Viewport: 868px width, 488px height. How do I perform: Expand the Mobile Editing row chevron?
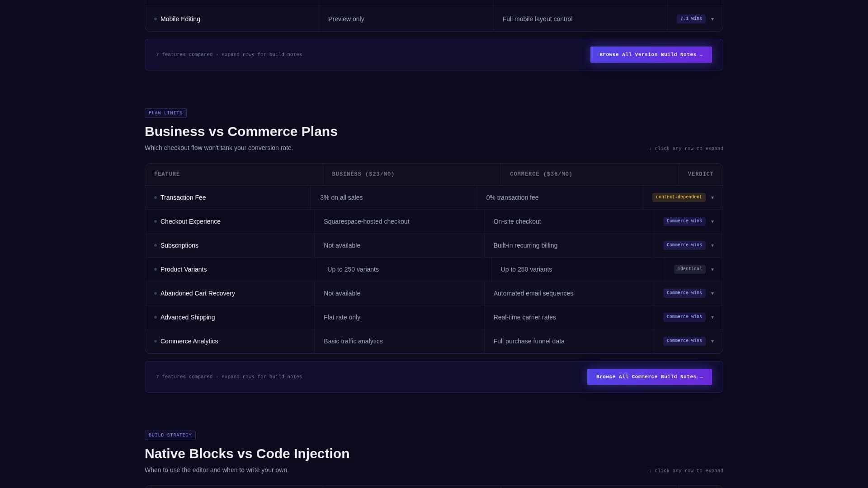pos(712,19)
